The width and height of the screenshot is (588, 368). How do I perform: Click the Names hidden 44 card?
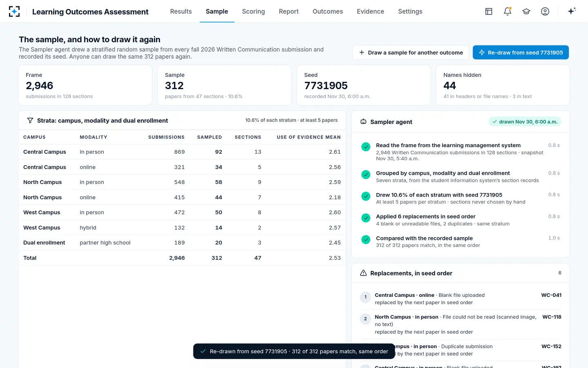click(x=503, y=85)
